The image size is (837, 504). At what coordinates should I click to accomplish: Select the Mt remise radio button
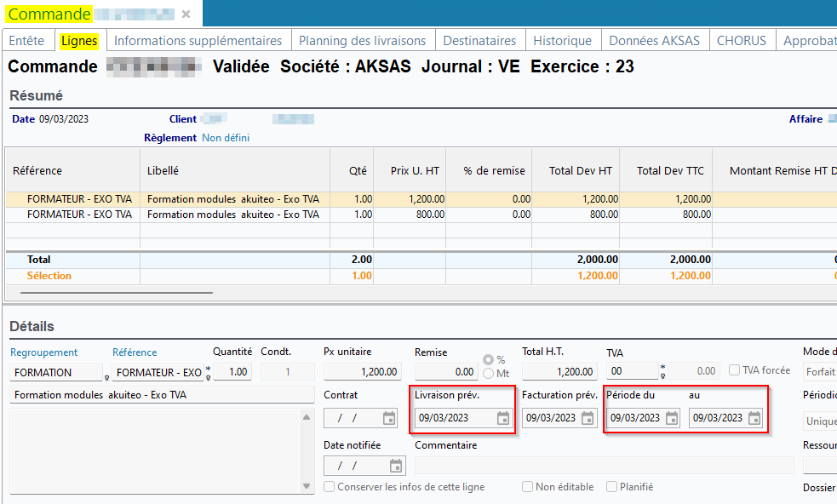tap(488, 374)
